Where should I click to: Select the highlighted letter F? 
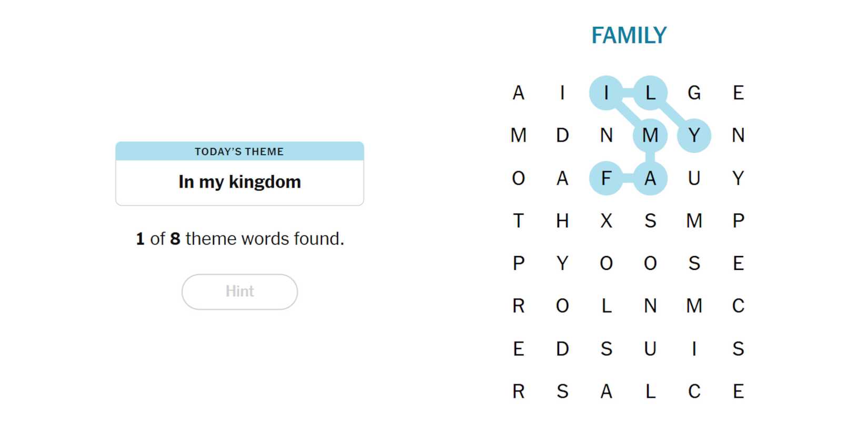pyautogui.click(x=606, y=178)
